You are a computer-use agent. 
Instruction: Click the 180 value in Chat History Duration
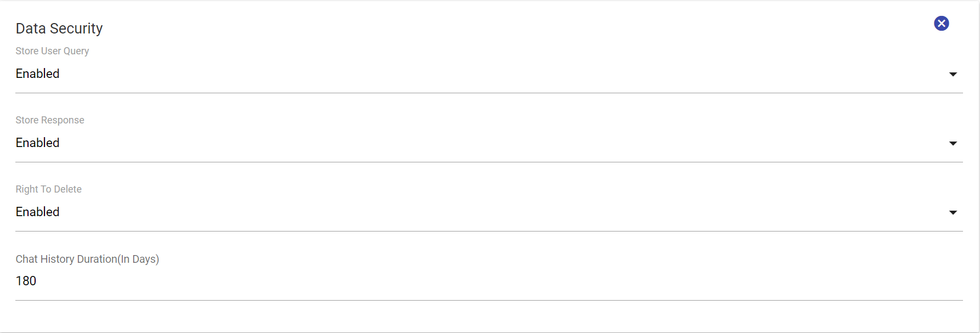[x=26, y=281]
